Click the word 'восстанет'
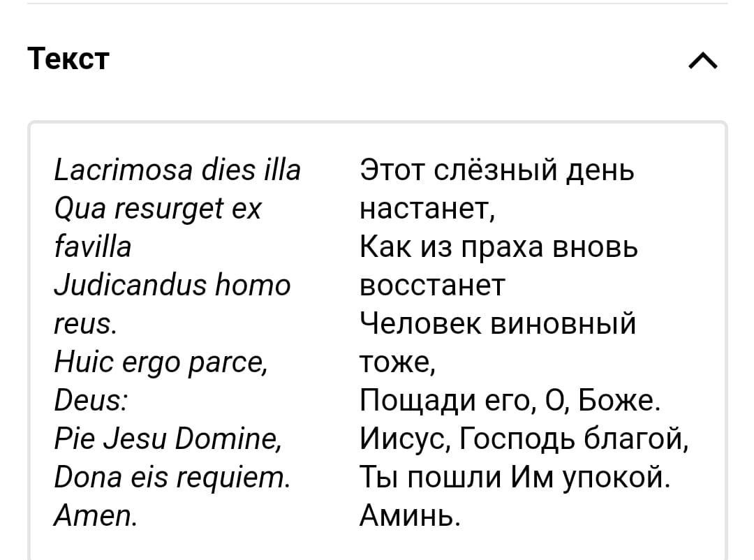This screenshot has height=560, width=754. pos(432,285)
